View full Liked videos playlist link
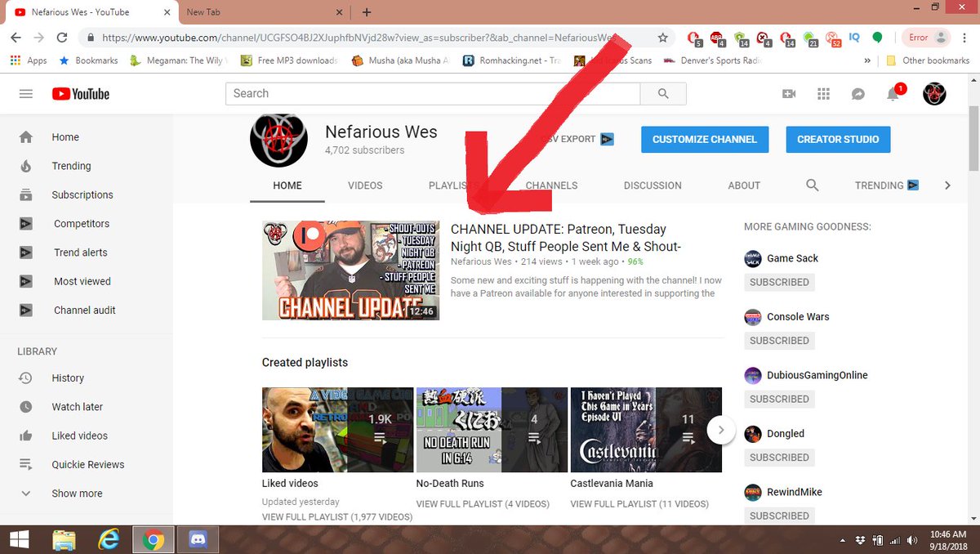The height and width of the screenshot is (554, 980). coord(337,517)
